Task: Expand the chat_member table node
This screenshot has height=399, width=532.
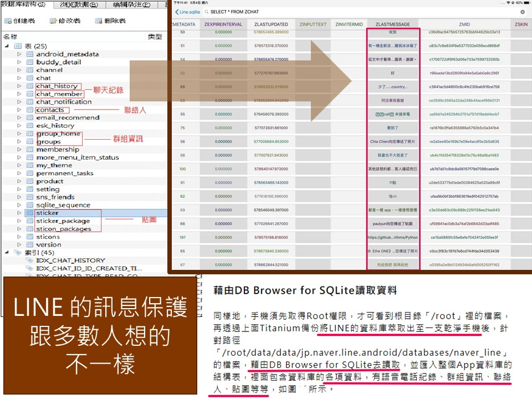Action: pos(19,94)
